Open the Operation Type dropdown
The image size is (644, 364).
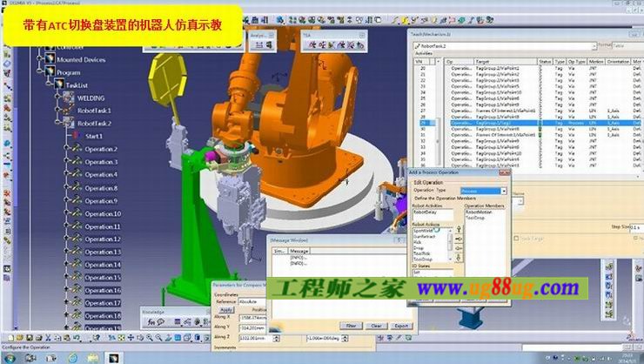pos(502,191)
